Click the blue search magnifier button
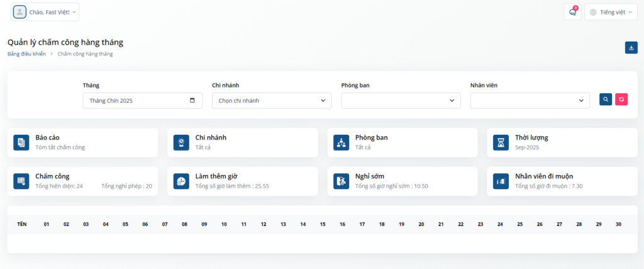Viewport: 644px width, 269px height. pyautogui.click(x=606, y=100)
